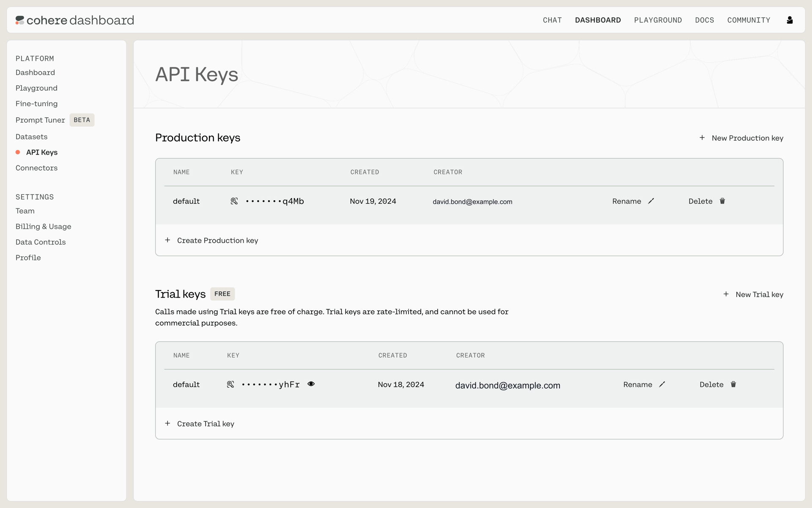This screenshot has height=508, width=812.
Task: Click the key icon beside the yhFr key
Action: click(x=230, y=384)
